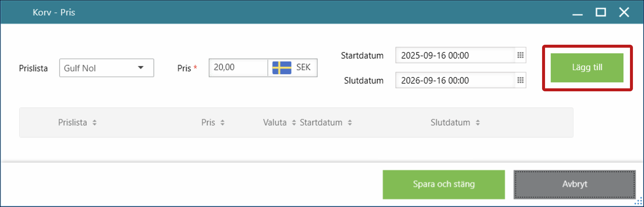Sort by Prislista column arrows
This screenshot has width=644, height=207.
[x=95, y=123]
